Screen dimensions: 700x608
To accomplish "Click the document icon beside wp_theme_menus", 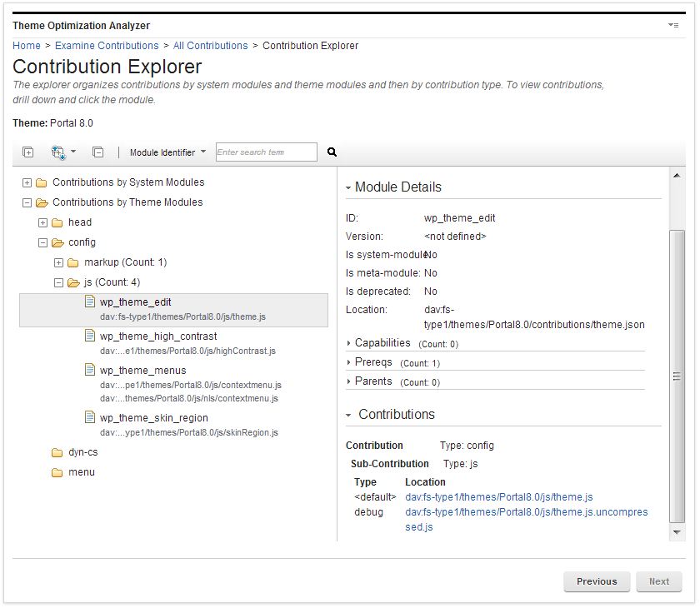I will 90,371.
